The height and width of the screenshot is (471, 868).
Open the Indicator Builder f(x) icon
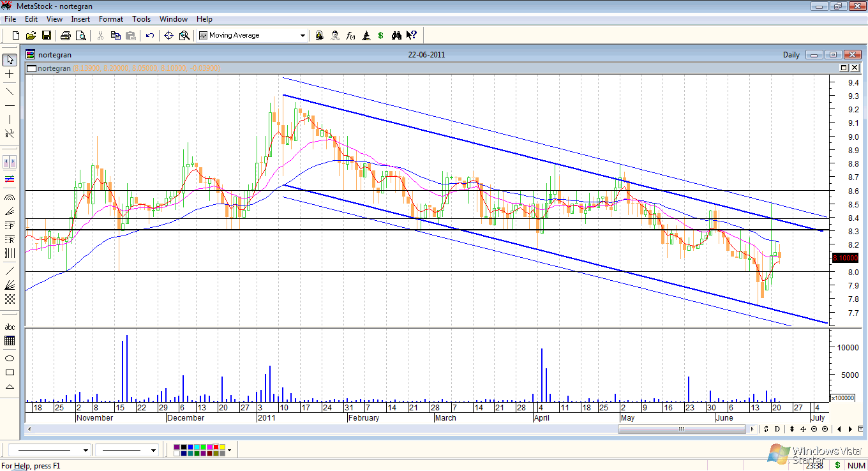point(350,36)
